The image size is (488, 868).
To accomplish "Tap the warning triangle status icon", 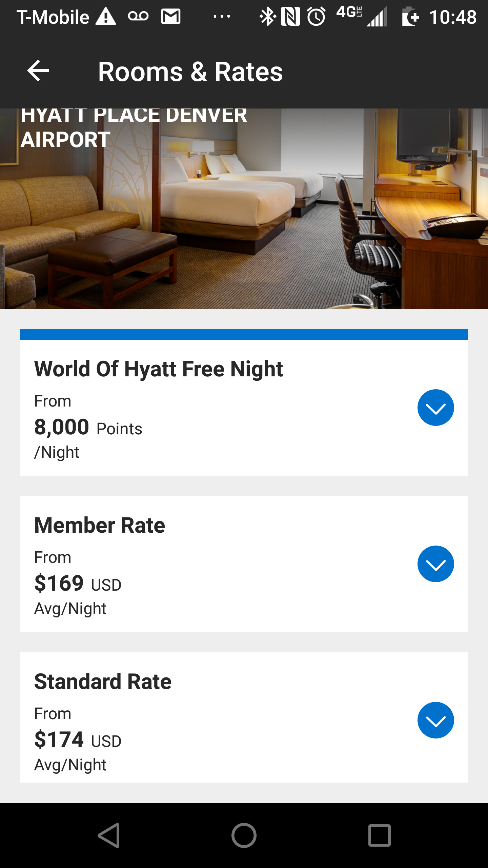I will (x=106, y=17).
